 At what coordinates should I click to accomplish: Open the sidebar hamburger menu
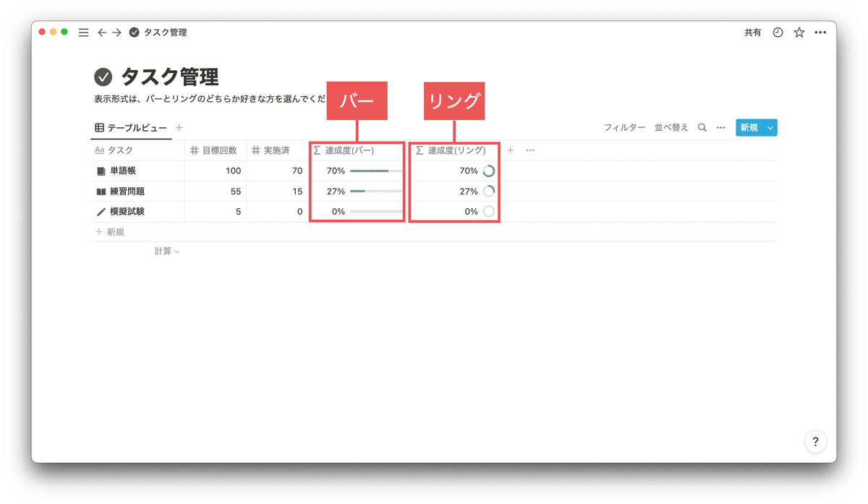click(x=83, y=33)
